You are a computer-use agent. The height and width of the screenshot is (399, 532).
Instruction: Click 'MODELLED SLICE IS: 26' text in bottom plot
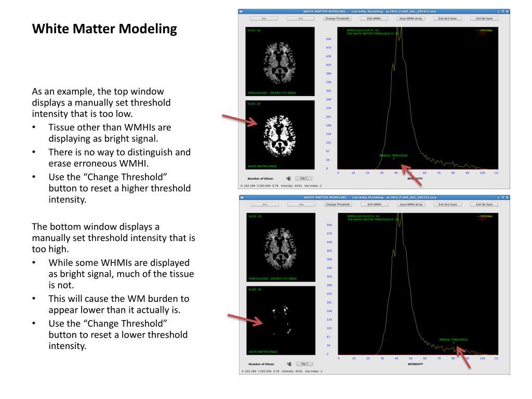tap(363, 216)
